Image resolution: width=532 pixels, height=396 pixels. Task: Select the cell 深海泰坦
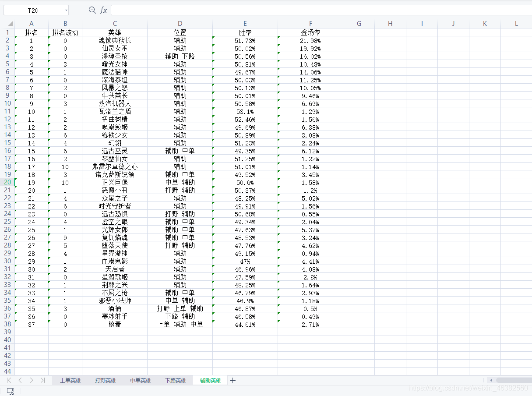(115, 80)
